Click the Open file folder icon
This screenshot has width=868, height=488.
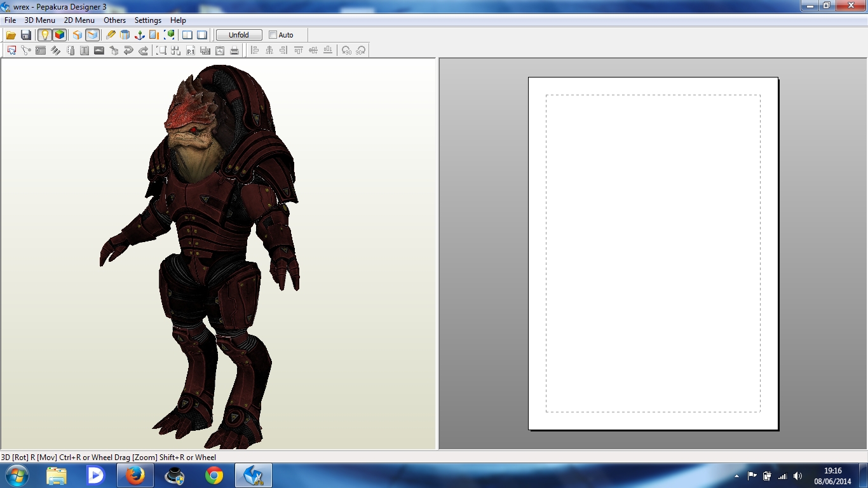(11, 35)
